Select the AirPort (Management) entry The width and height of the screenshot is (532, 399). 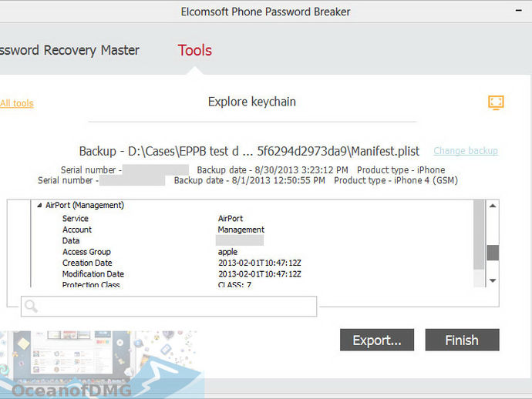click(x=85, y=205)
